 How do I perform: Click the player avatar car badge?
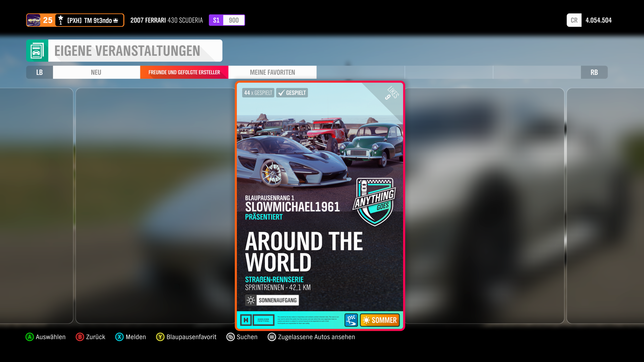pos(34,20)
